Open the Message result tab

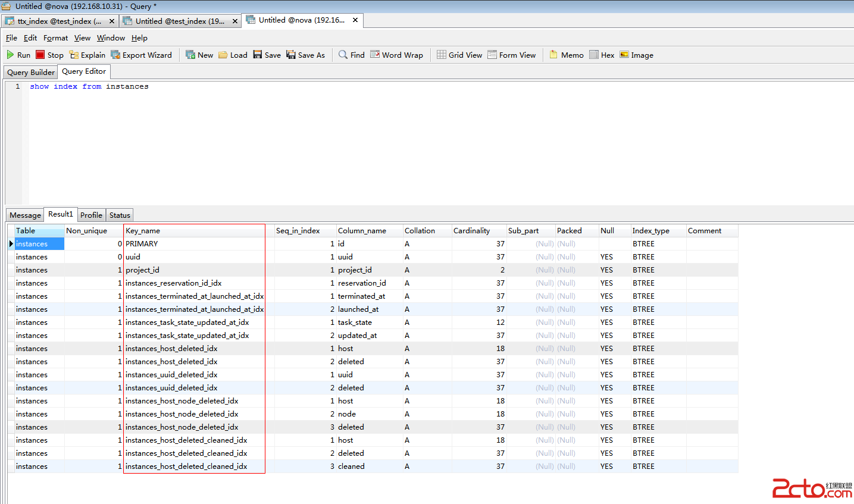(25, 215)
